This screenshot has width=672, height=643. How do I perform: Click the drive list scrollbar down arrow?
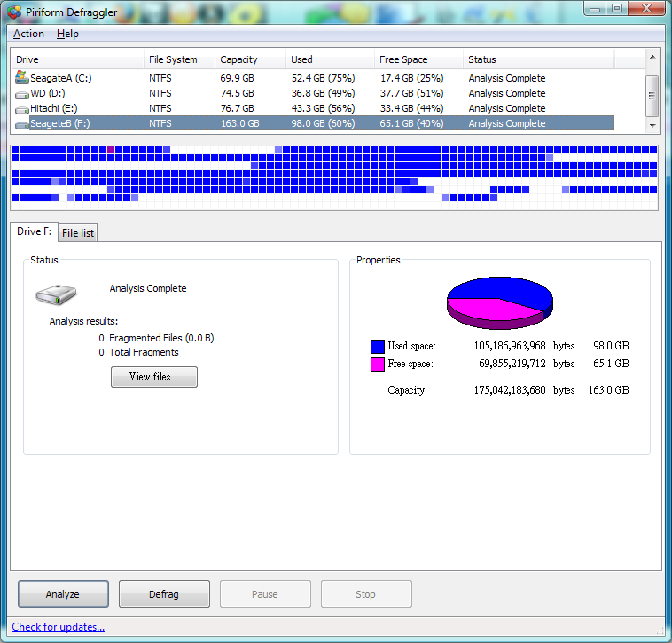pos(652,125)
